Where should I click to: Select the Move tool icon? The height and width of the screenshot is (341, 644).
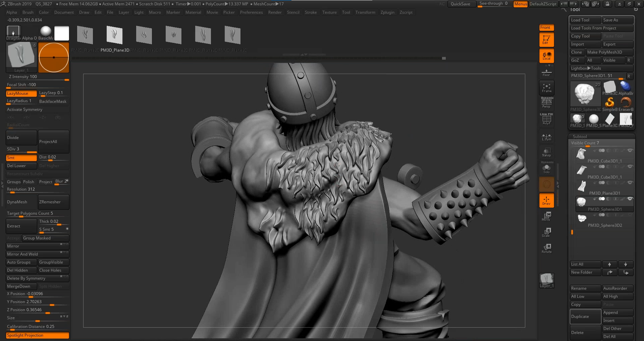(546, 216)
